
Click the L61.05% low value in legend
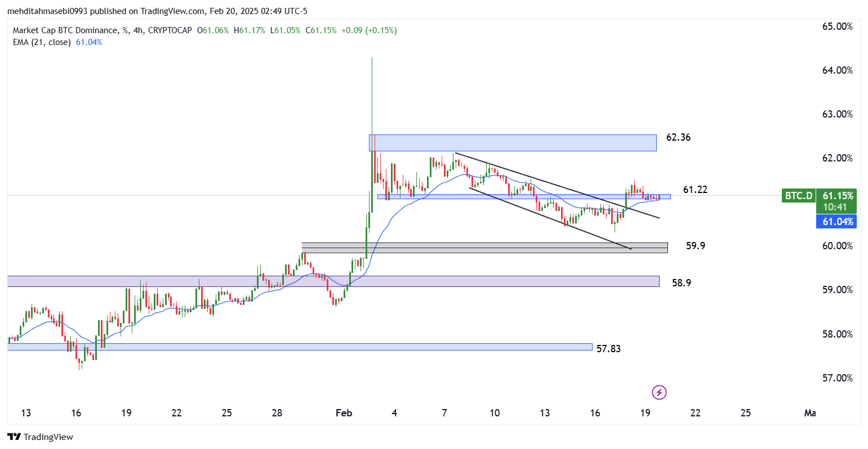pos(285,30)
